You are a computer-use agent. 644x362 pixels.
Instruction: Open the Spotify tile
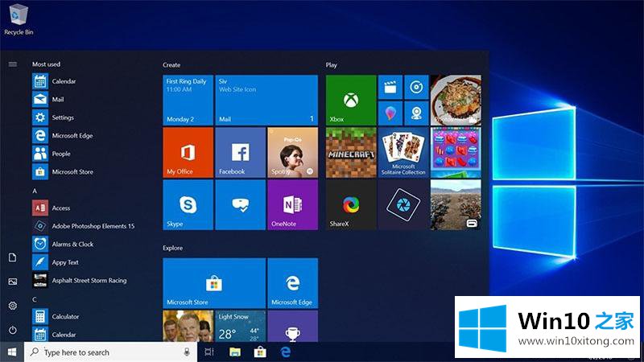click(293, 153)
